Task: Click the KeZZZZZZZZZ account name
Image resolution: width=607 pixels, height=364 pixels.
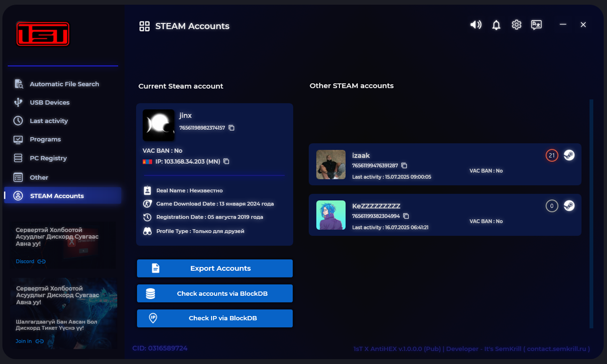Action: [x=376, y=206]
